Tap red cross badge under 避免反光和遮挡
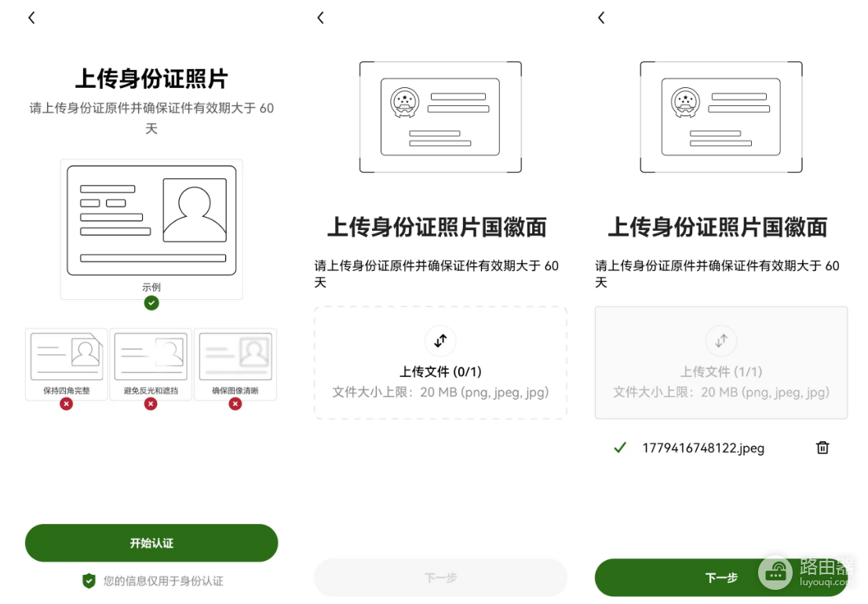The image size is (868, 604). 151,404
